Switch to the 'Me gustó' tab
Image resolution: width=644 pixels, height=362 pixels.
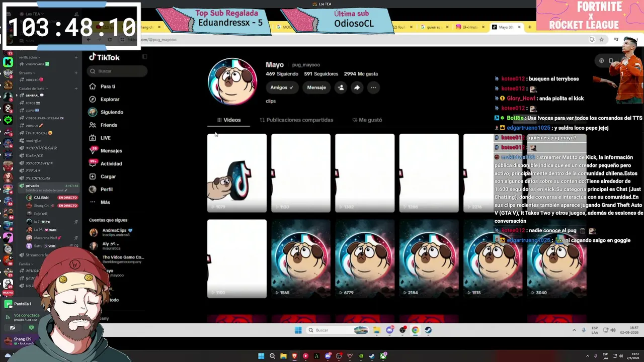367,120
